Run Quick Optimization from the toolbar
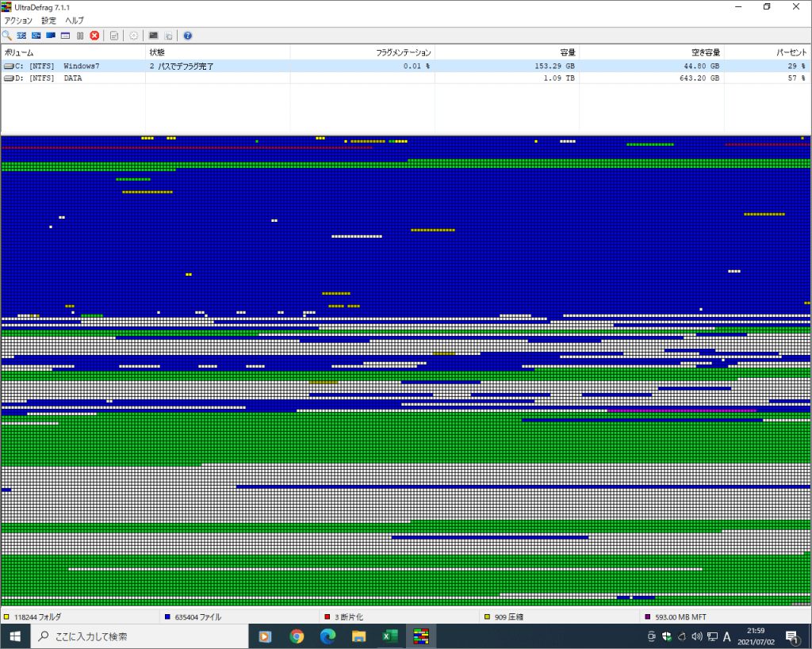 (x=36, y=35)
